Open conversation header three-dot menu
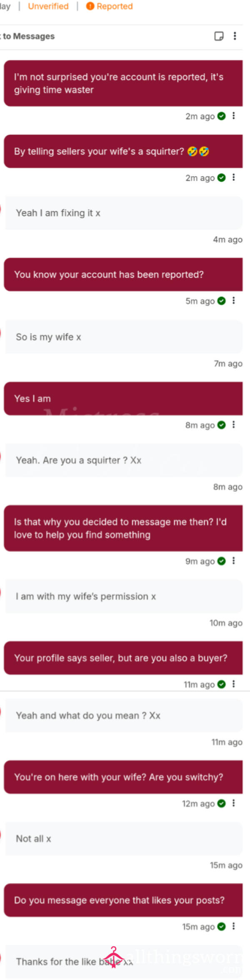 click(235, 36)
